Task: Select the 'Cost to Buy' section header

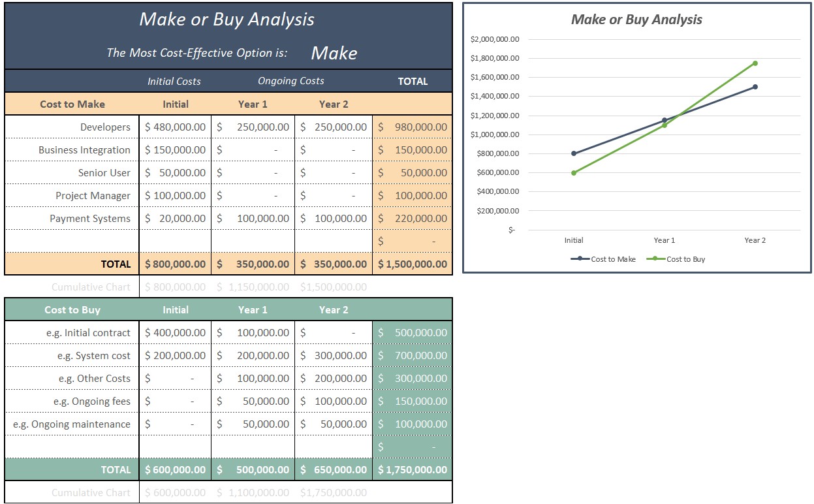Action: [72, 310]
